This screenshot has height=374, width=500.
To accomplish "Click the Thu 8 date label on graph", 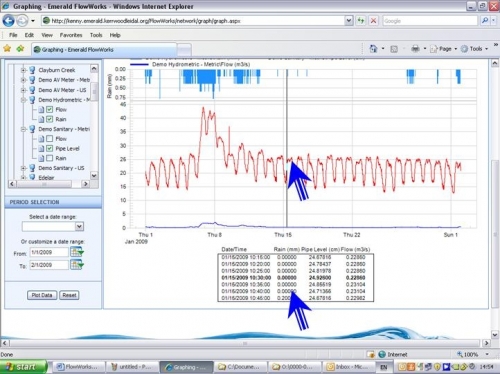I will [x=214, y=235].
